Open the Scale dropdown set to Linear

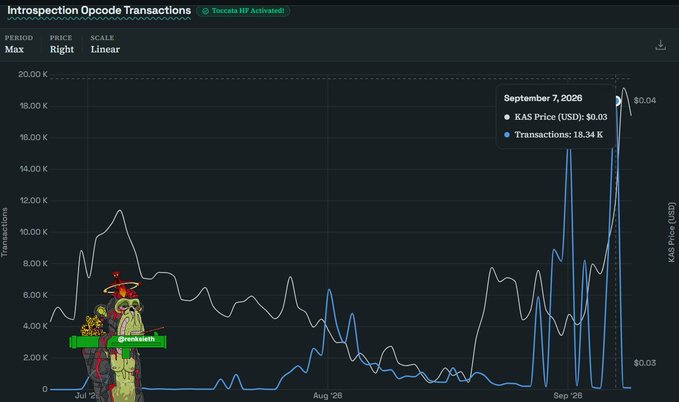pyautogui.click(x=105, y=44)
